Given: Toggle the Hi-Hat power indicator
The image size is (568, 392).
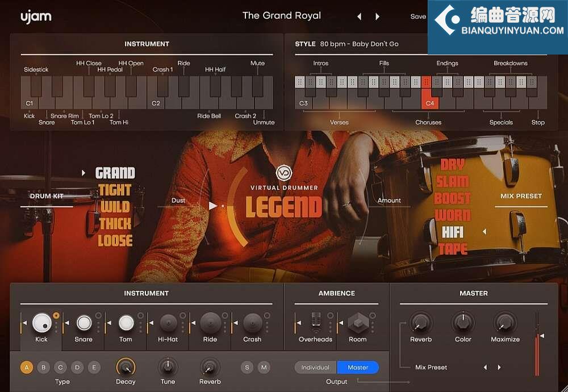Looking at the screenshot, I should [182, 315].
